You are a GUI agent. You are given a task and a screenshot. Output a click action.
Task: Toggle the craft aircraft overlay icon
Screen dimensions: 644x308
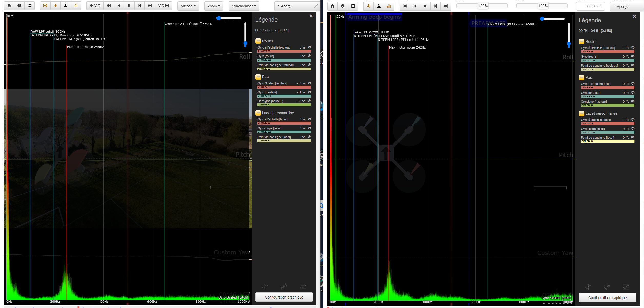55,6
